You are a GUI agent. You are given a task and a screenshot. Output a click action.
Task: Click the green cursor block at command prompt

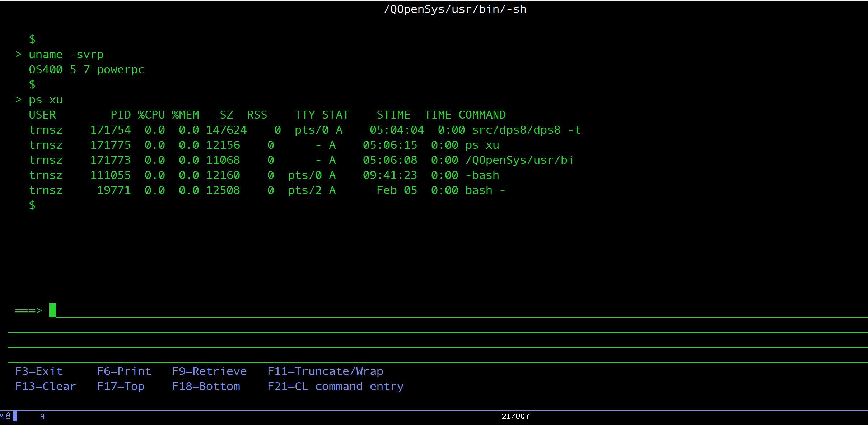click(53, 310)
